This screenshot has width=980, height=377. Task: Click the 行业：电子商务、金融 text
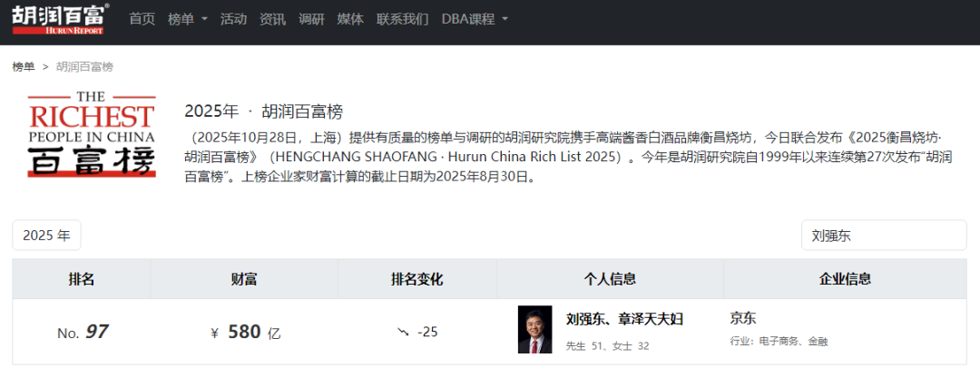pos(779,342)
